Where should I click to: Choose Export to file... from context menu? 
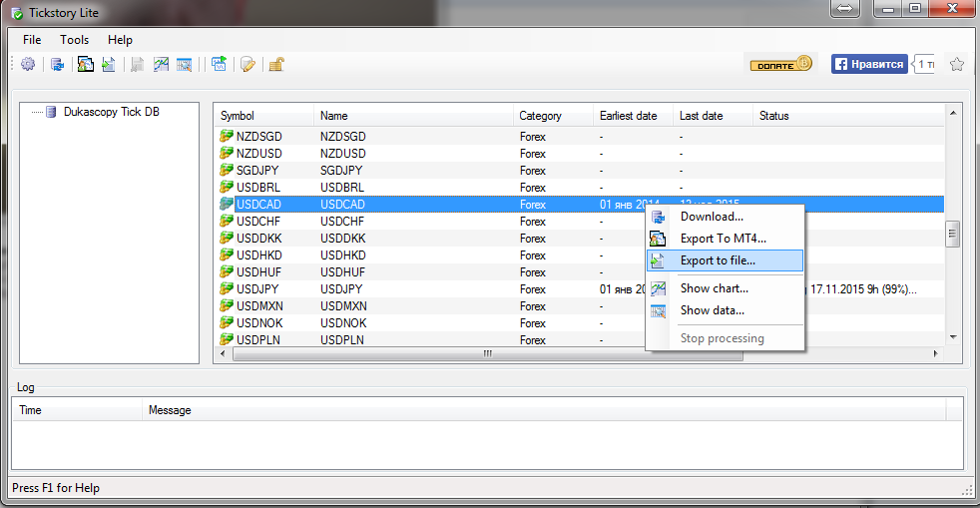coord(725,260)
